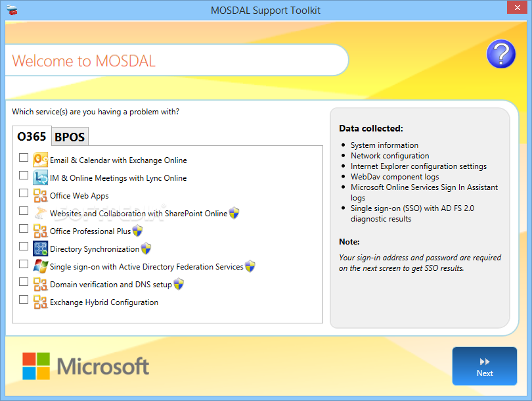Click 'Internet Explorer configuration settings' text
The width and height of the screenshot is (532, 401).
click(x=418, y=166)
